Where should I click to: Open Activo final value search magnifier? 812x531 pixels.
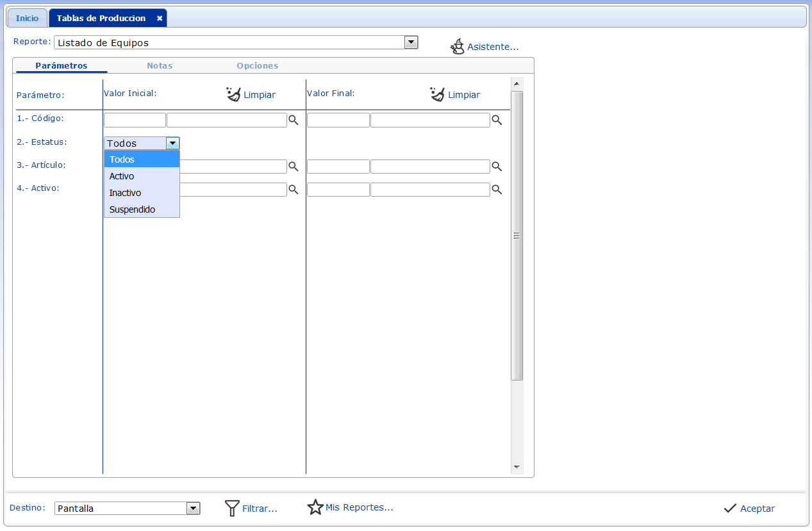(x=497, y=190)
